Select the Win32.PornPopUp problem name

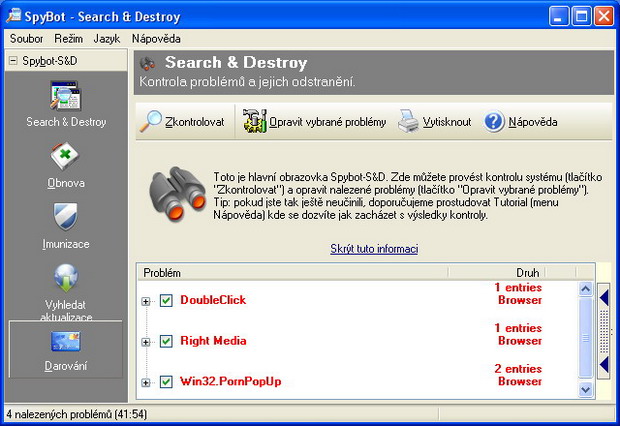(231, 382)
